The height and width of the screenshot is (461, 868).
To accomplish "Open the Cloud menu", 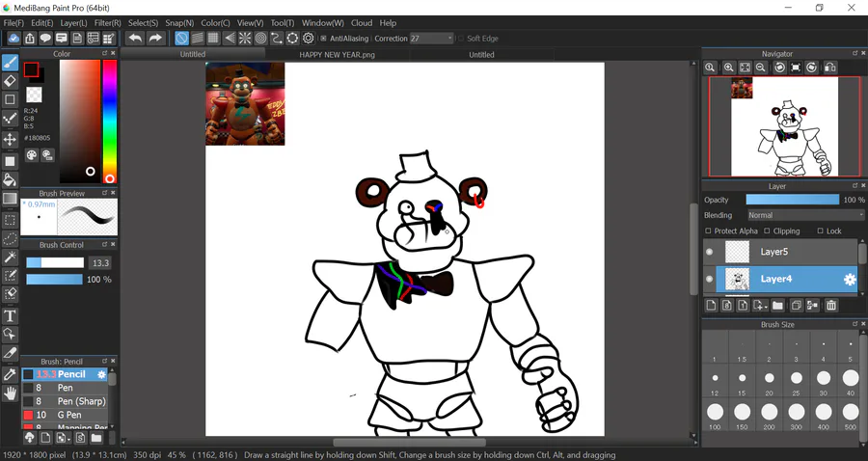I will 362,23.
